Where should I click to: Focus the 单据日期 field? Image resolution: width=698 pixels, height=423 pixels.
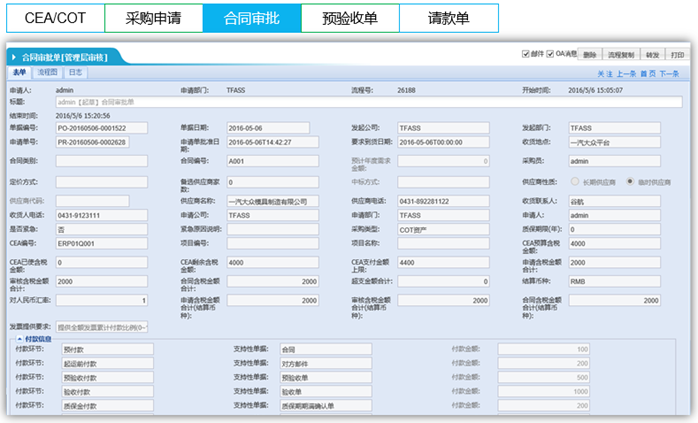tap(268, 128)
